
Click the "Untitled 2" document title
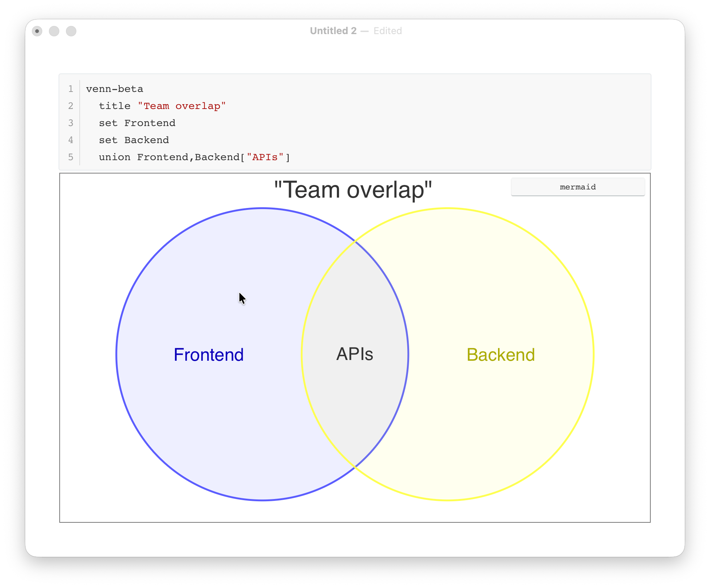tap(333, 31)
